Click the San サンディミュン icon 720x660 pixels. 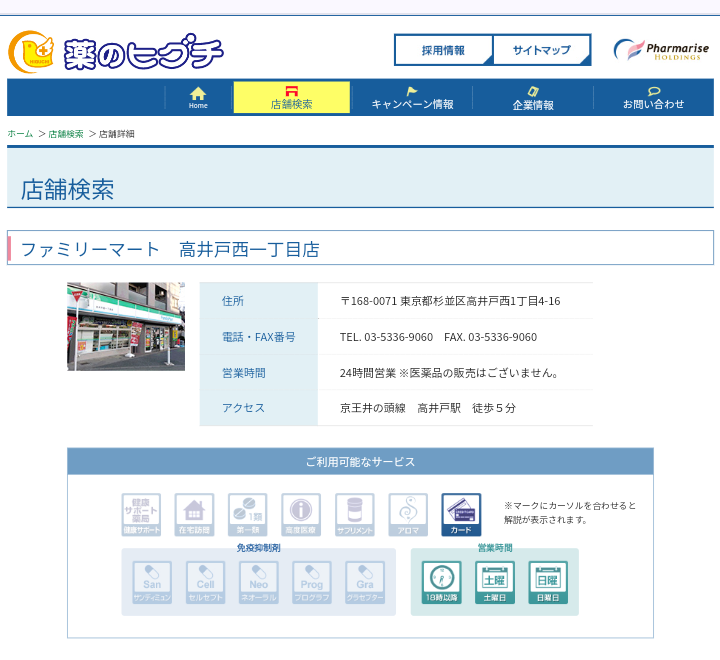pos(152,582)
